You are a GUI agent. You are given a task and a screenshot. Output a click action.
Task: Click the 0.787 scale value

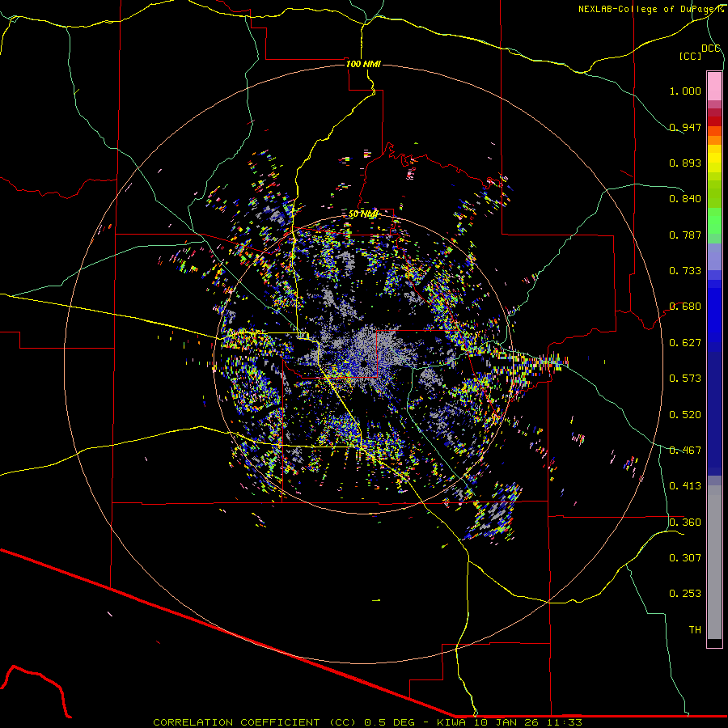tap(685, 235)
